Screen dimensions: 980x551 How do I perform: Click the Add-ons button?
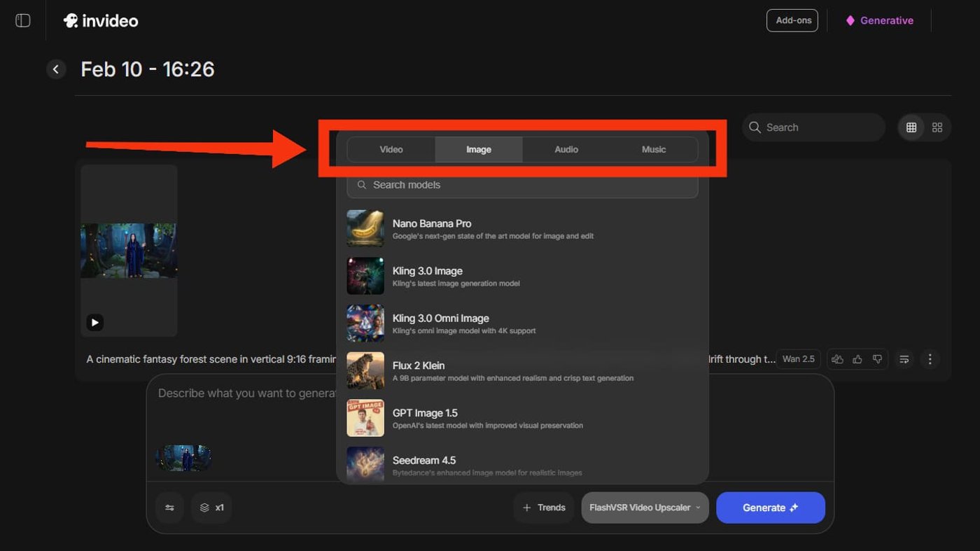792,20
